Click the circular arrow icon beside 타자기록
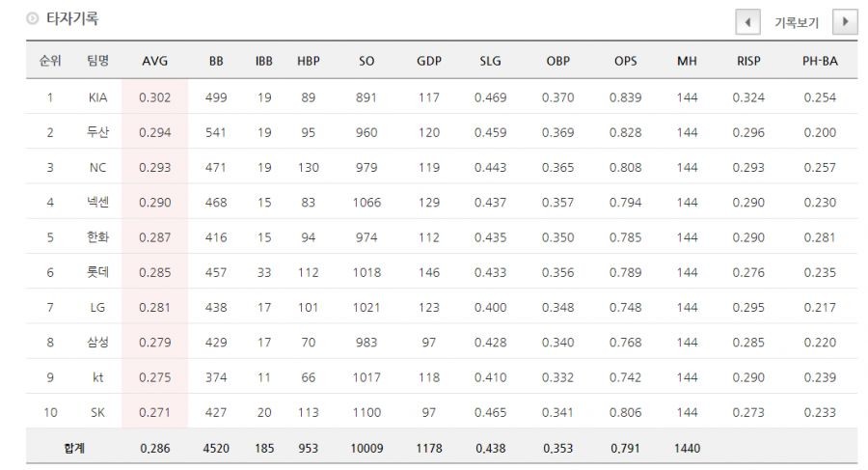Image resolution: width=868 pixels, height=470 pixels. pyautogui.click(x=33, y=18)
